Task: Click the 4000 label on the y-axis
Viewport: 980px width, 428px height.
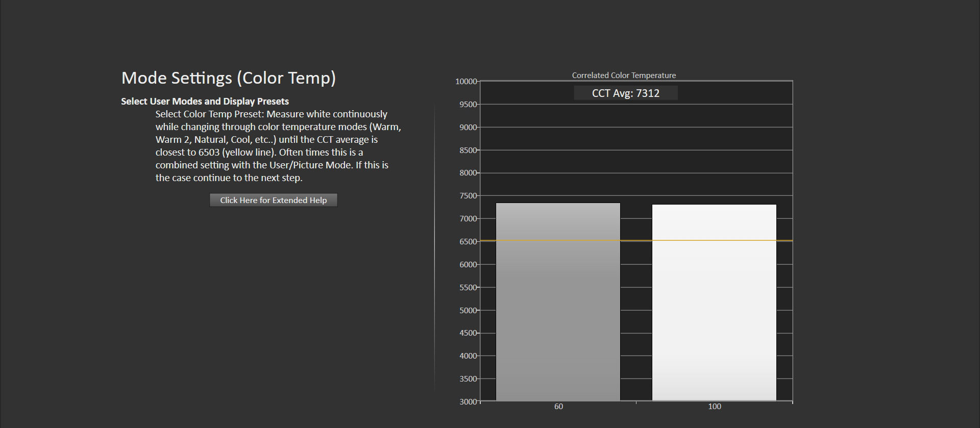Action: tap(468, 356)
